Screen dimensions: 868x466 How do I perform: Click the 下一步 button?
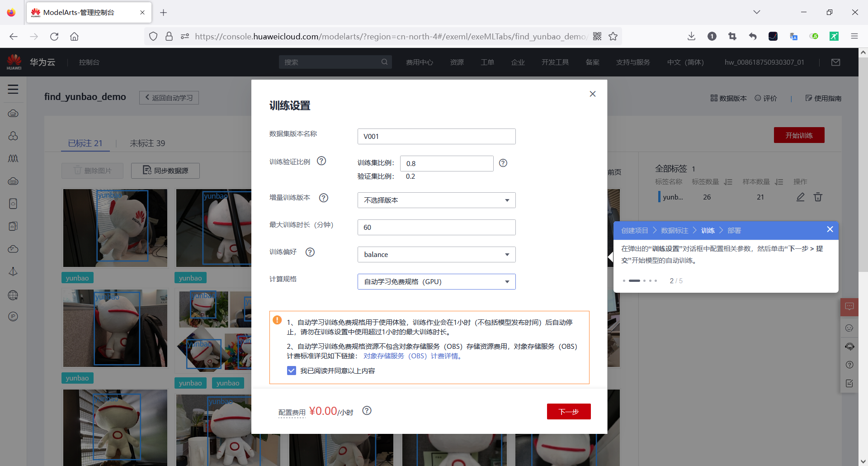[568, 411]
